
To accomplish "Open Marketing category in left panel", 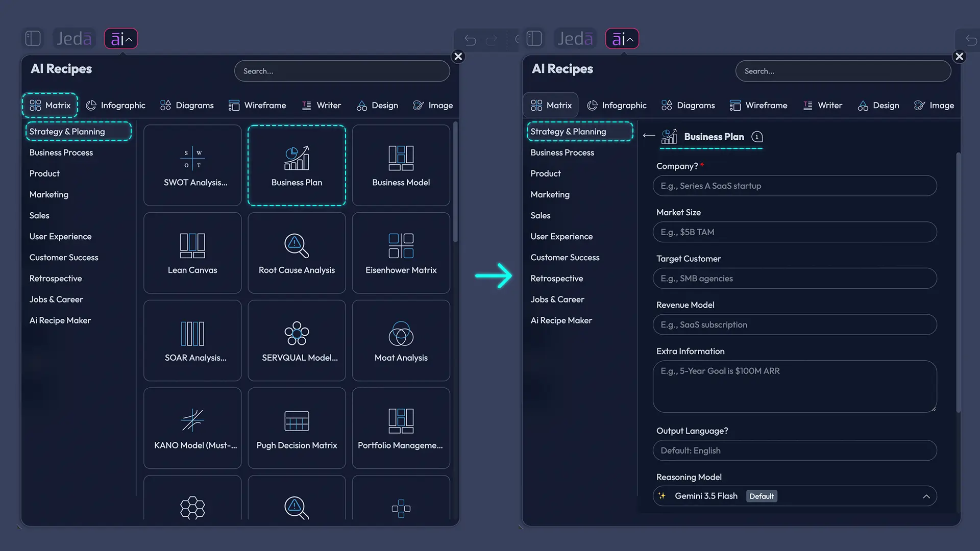I will [x=49, y=194].
